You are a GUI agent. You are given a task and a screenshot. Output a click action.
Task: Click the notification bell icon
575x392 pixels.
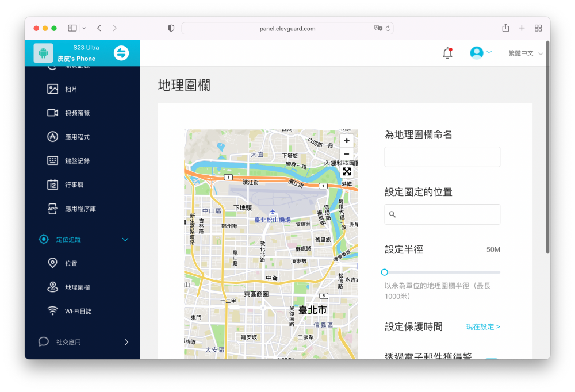[x=447, y=53]
